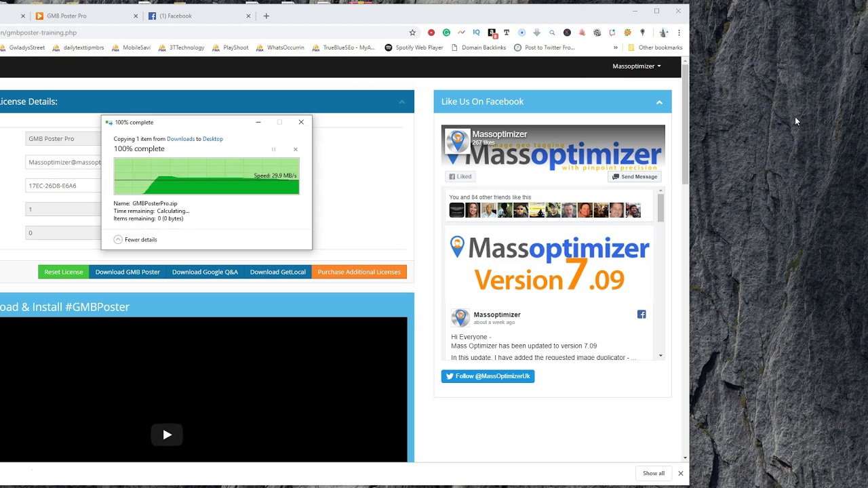The width and height of the screenshot is (868, 488).
Task: Cancel the file copy with the X
Action: (x=295, y=149)
